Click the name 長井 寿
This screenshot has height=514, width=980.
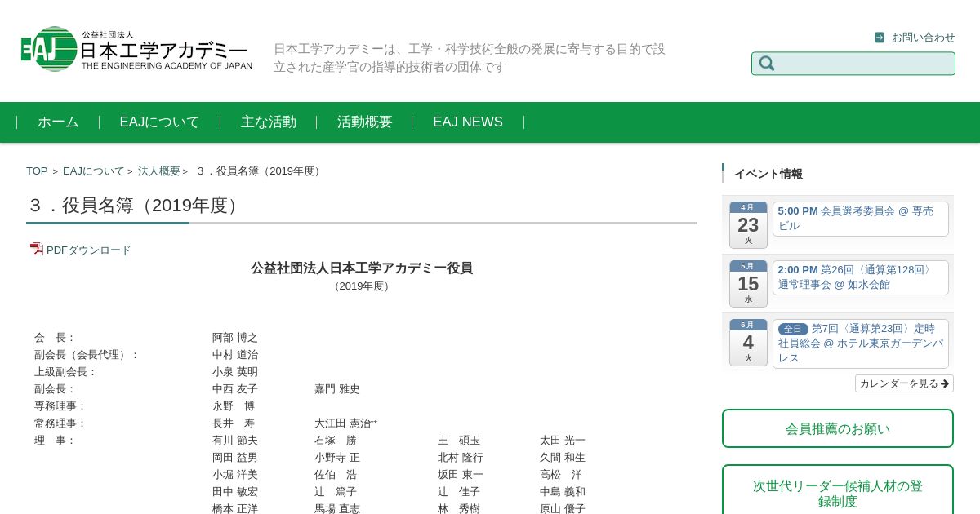[x=234, y=423]
